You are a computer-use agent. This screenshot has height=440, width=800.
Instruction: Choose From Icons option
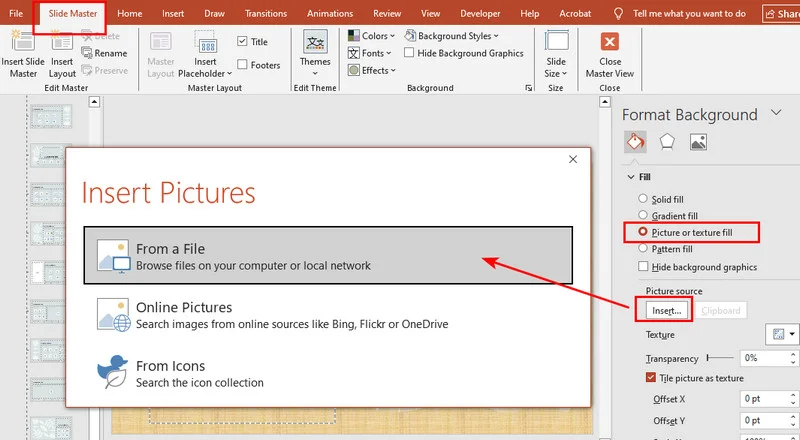[328, 373]
